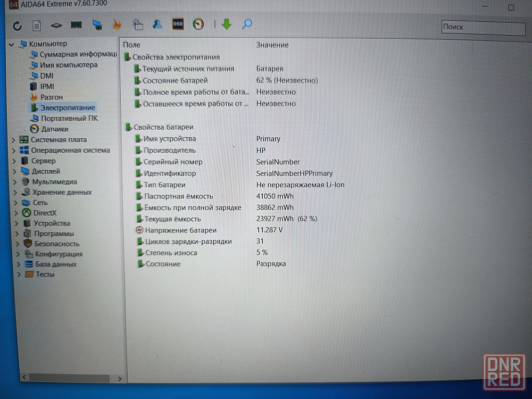
Task: Collapse the Компьютер tree node
Action: click(11, 44)
